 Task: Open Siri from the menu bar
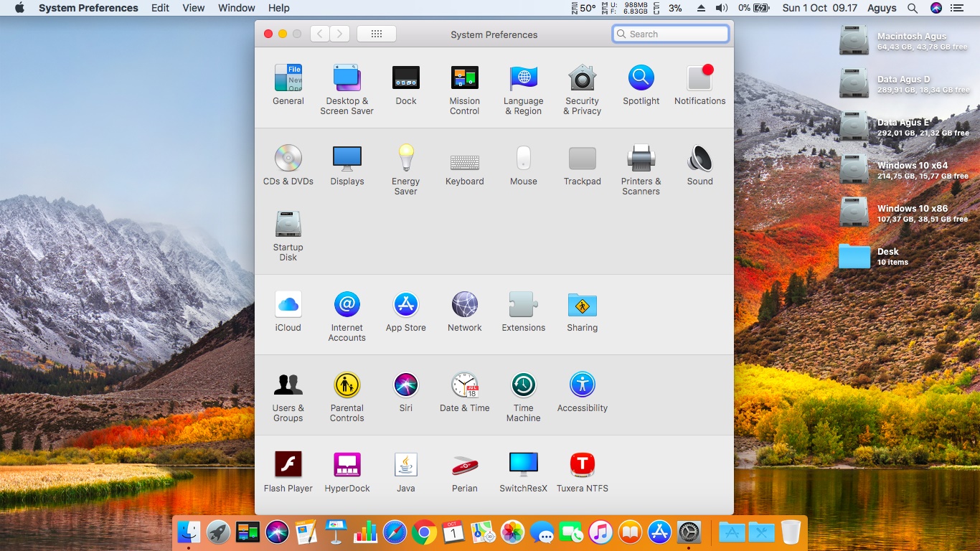click(x=936, y=8)
